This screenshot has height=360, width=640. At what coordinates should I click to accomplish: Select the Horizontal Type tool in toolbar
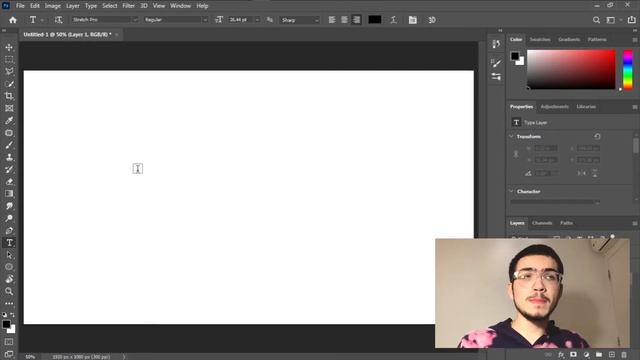[9, 243]
